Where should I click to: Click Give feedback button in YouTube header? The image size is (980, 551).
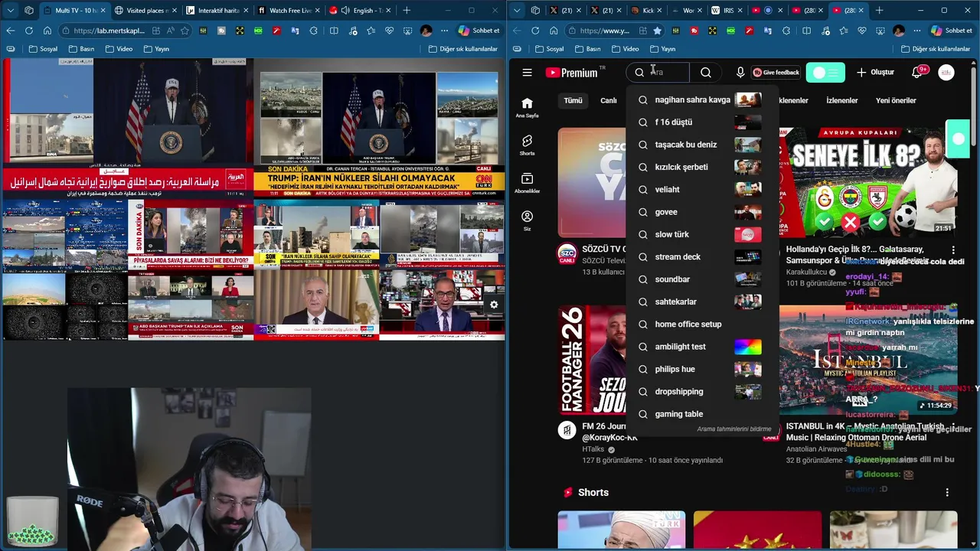(776, 73)
